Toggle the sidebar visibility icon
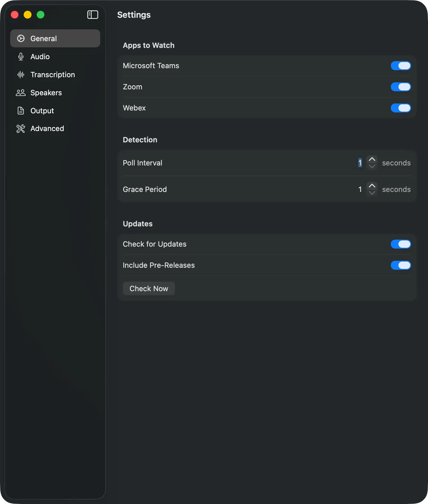 [x=93, y=15]
